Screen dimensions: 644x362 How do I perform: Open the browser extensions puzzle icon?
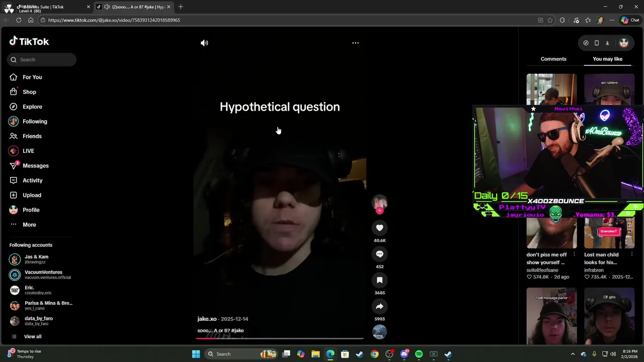[562, 20]
